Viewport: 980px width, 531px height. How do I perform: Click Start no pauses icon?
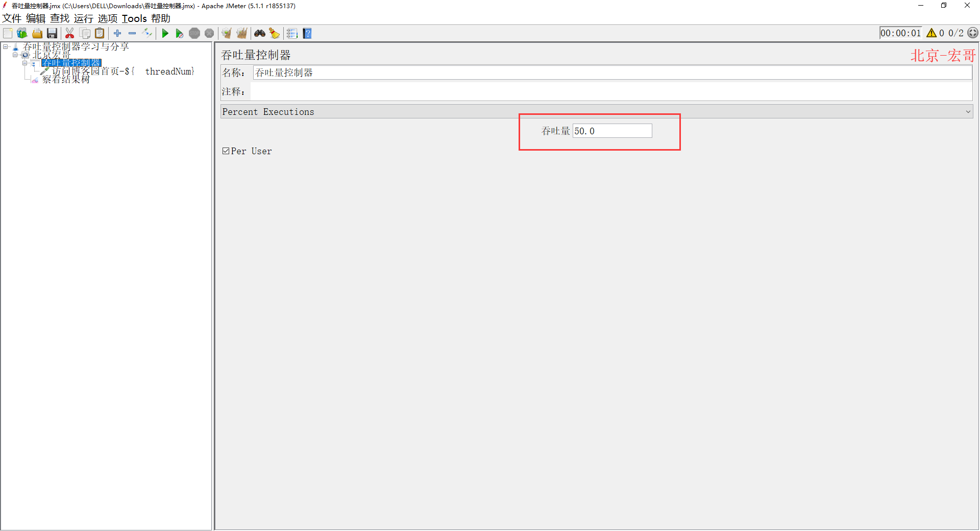[180, 33]
